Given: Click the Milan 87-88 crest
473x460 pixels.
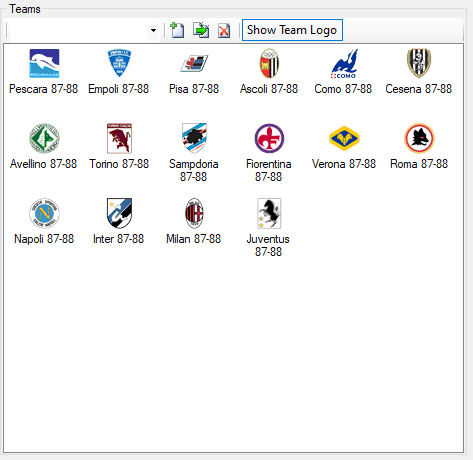Looking at the screenshot, I should tap(194, 213).
